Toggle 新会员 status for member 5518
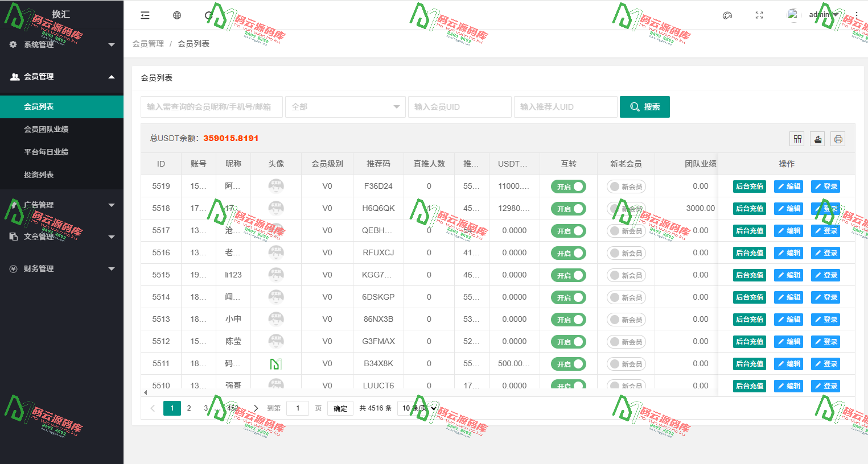Screen dimensions: 868x464 click(626, 208)
